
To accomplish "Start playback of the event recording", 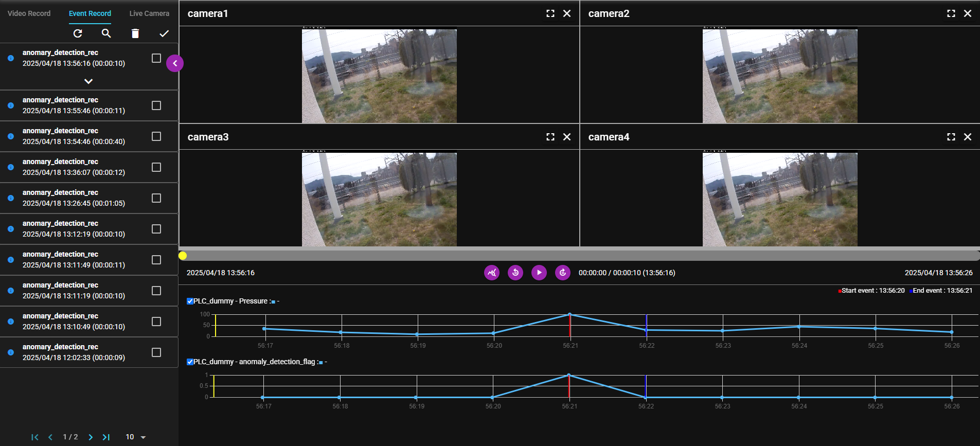I will pos(539,273).
